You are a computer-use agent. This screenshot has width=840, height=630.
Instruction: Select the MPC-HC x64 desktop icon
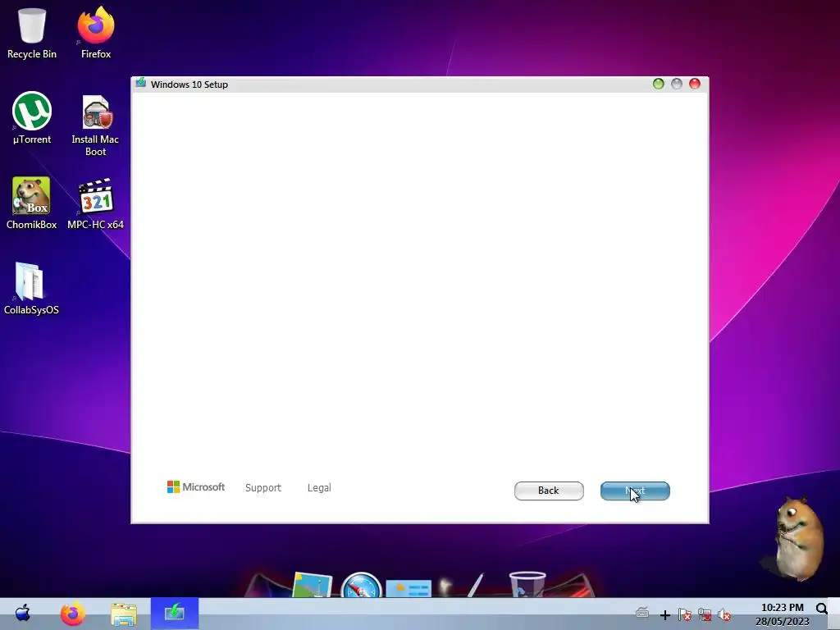95,203
